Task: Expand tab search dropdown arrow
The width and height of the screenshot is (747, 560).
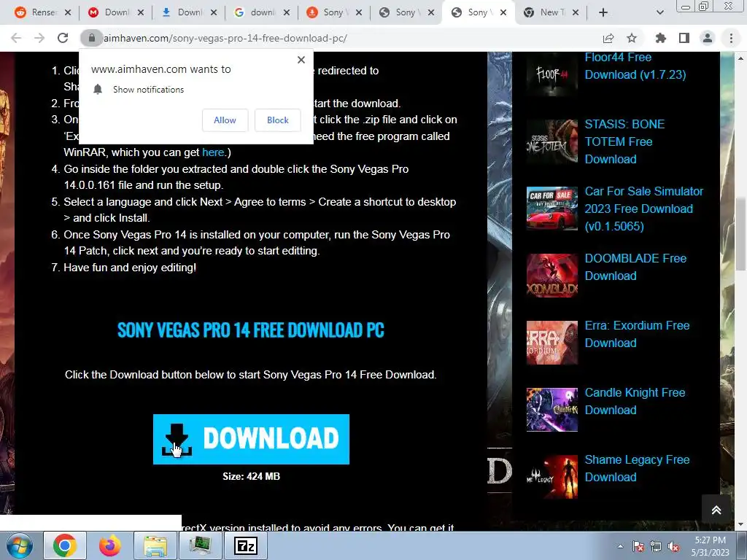Action: 659,13
